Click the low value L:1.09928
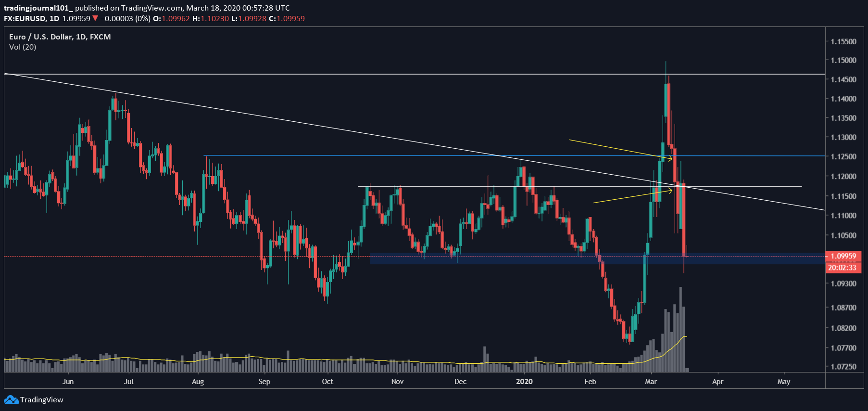 (249, 19)
